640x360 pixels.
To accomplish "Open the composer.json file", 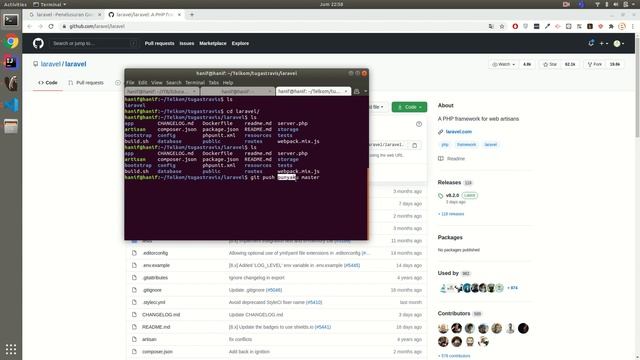I will [x=157, y=351].
